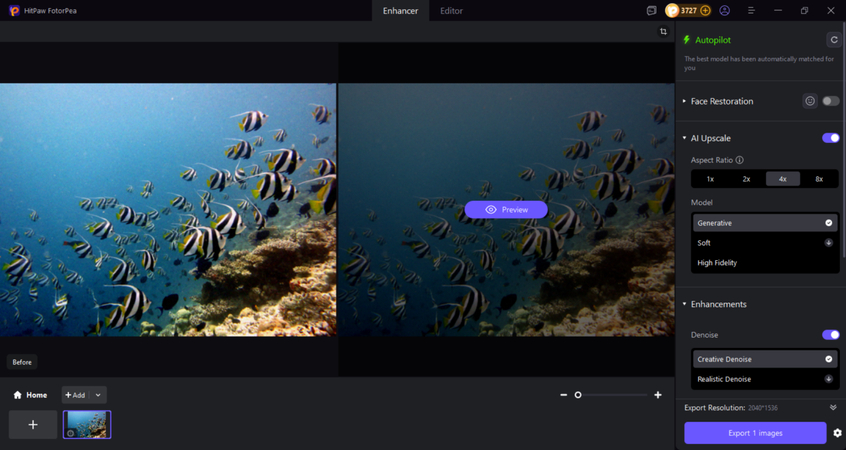Click the zoom slider handle
This screenshot has width=846, height=450.
[x=578, y=395]
